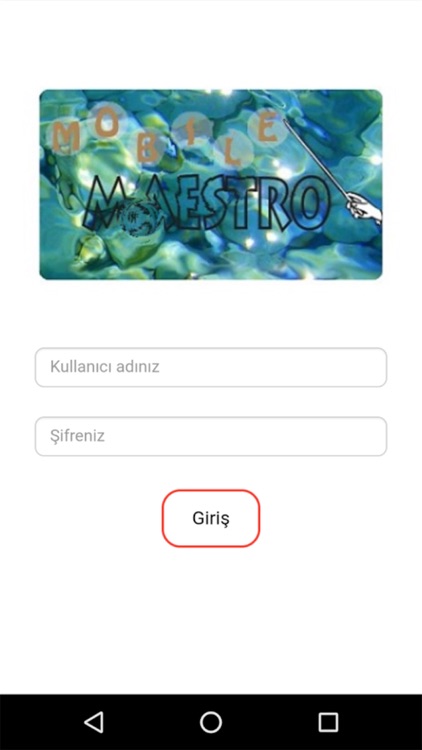This screenshot has width=422, height=750.
Task: Click the orange letter L bubble
Action: tap(234, 151)
